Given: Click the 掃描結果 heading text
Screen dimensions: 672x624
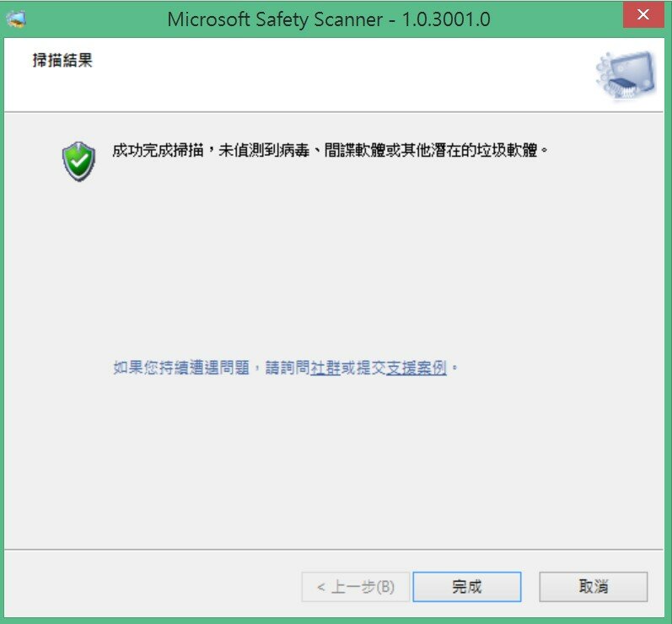Looking at the screenshot, I should [x=62, y=60].
